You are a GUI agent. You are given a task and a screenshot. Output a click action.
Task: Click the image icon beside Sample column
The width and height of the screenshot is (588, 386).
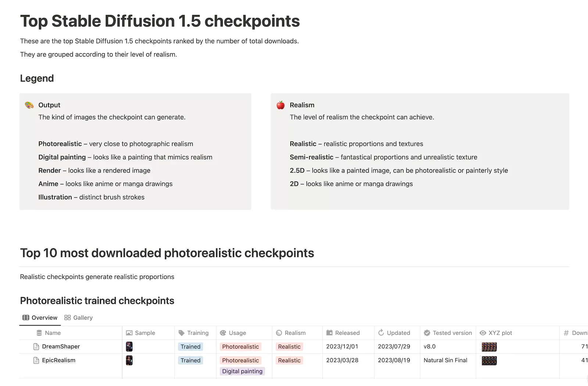coord(129,333)
